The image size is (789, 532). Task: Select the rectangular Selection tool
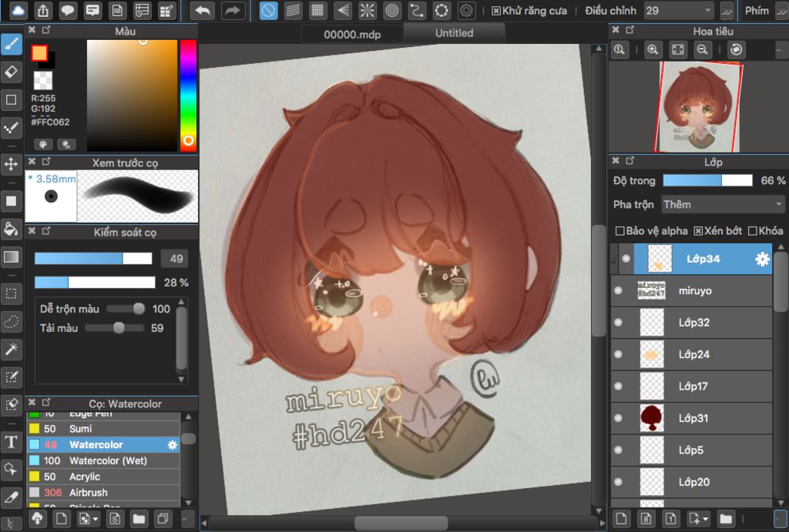11,293
